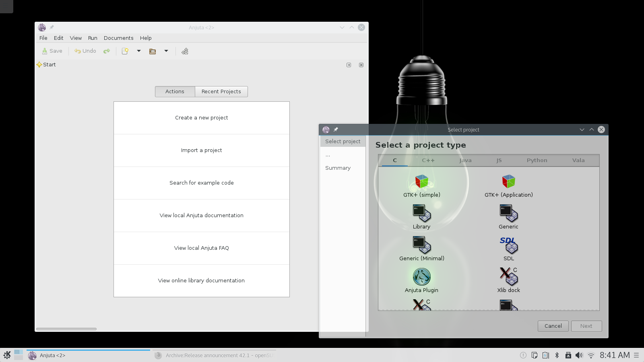Select the Python project language tab
The height and width of the screenshot is (362, 644).
[x=537, y=160]
